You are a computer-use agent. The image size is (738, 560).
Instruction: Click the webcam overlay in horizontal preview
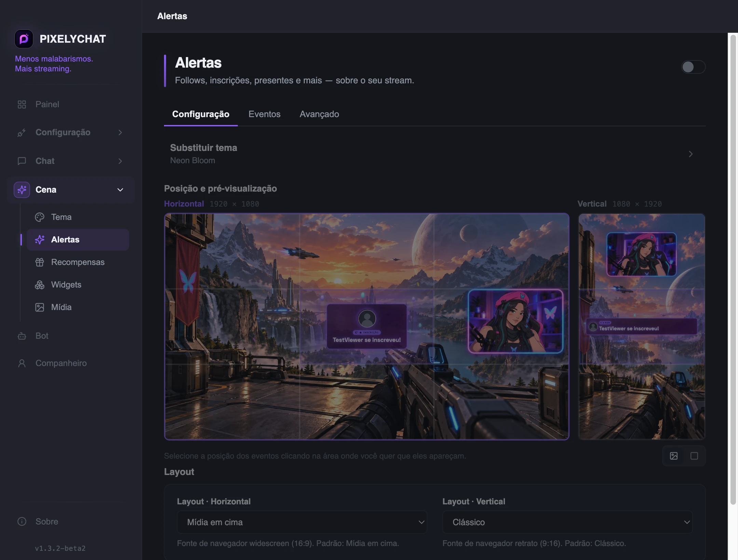(x=516, y=321)
